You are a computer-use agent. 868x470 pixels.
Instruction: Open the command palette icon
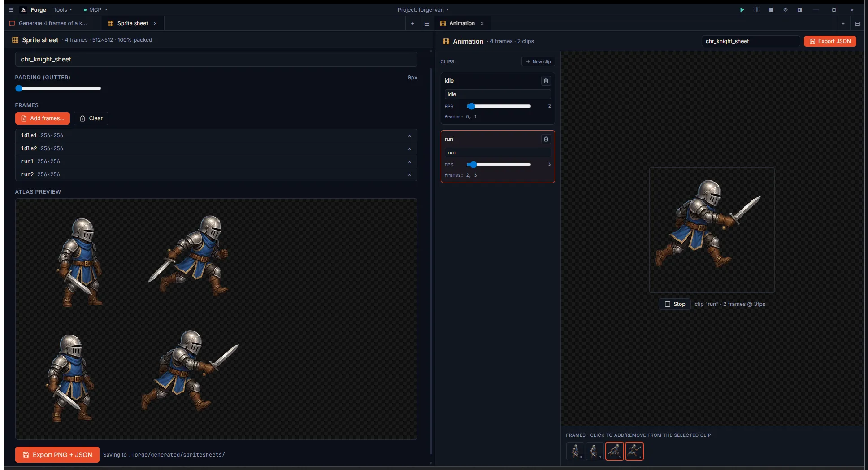[x=757, y=9]
